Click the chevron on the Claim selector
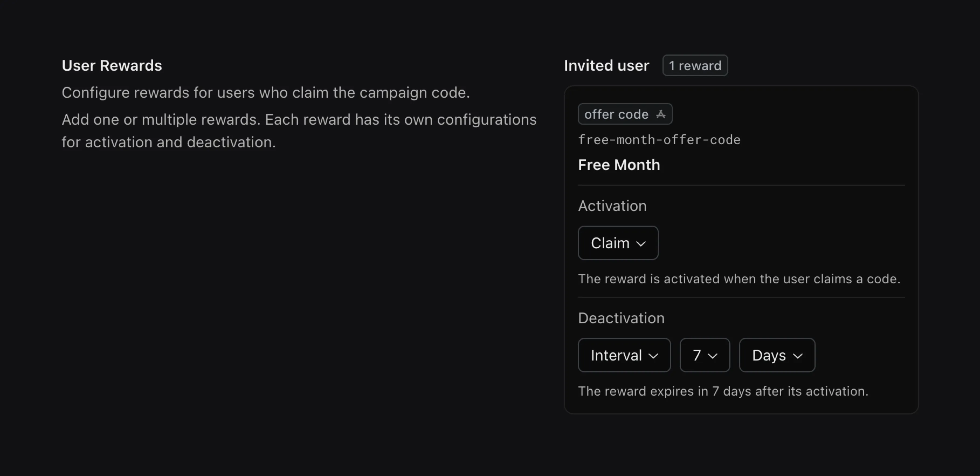 click(x=642, y=243)
